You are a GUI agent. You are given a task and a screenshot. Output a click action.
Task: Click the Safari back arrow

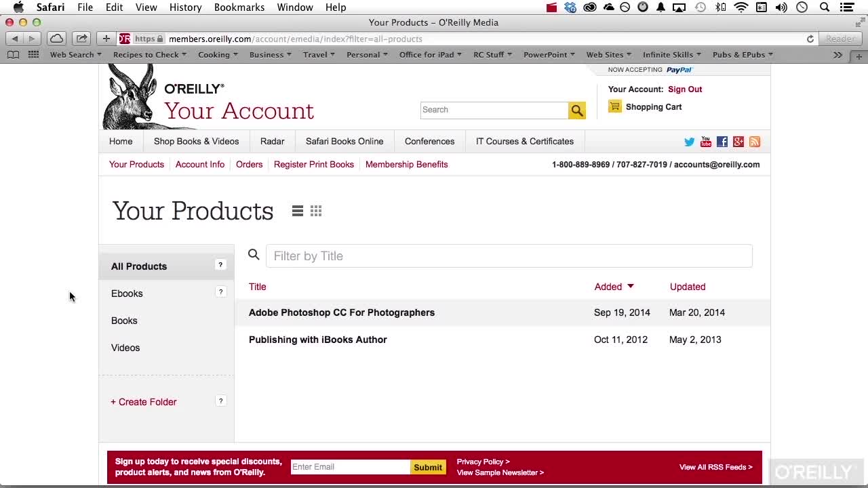[15, 39]
